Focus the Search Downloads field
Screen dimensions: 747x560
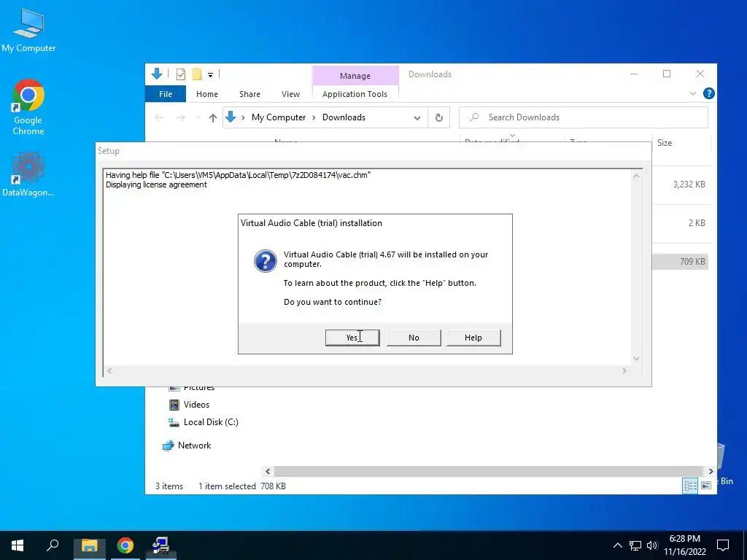click(583, 117)
